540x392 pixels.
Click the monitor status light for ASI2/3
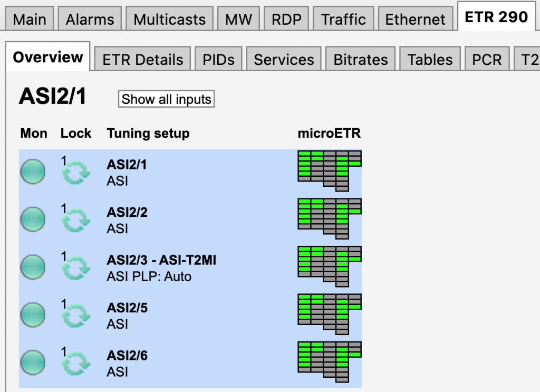click(33, 268)
